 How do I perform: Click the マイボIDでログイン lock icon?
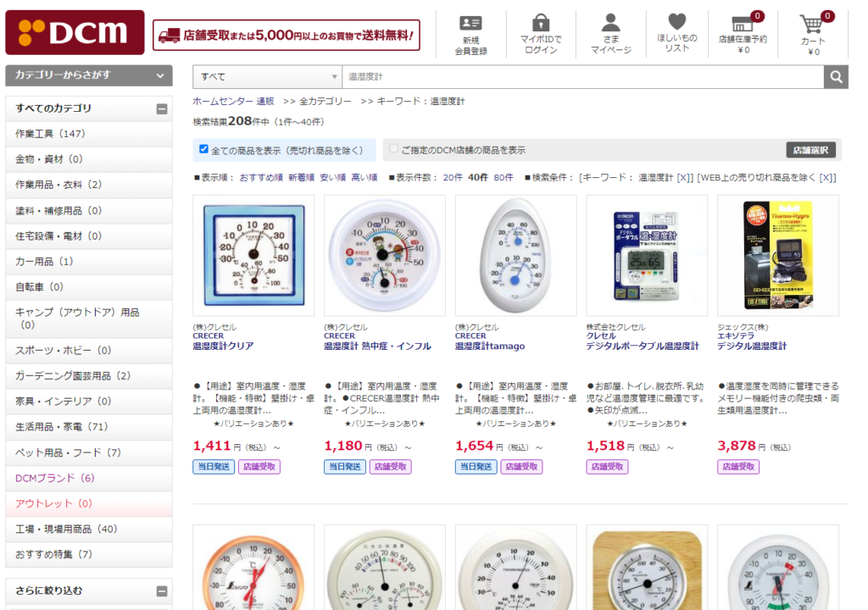[x=541, y=23]
